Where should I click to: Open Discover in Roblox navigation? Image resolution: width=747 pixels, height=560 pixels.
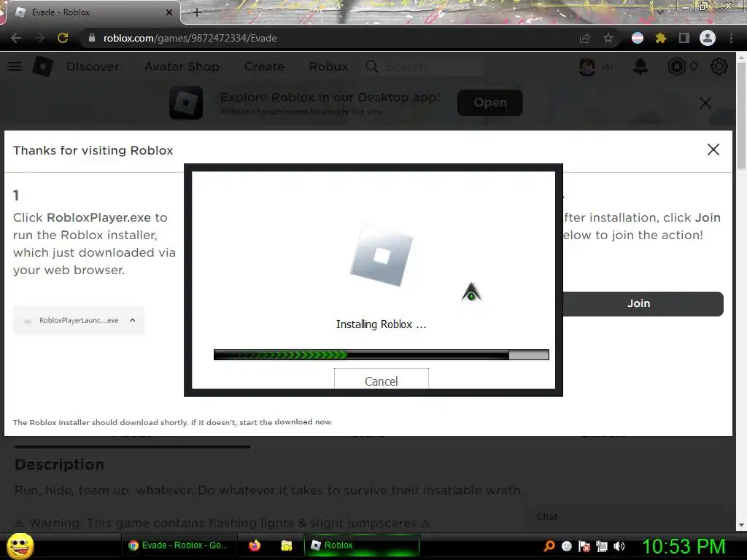point(93,66)
